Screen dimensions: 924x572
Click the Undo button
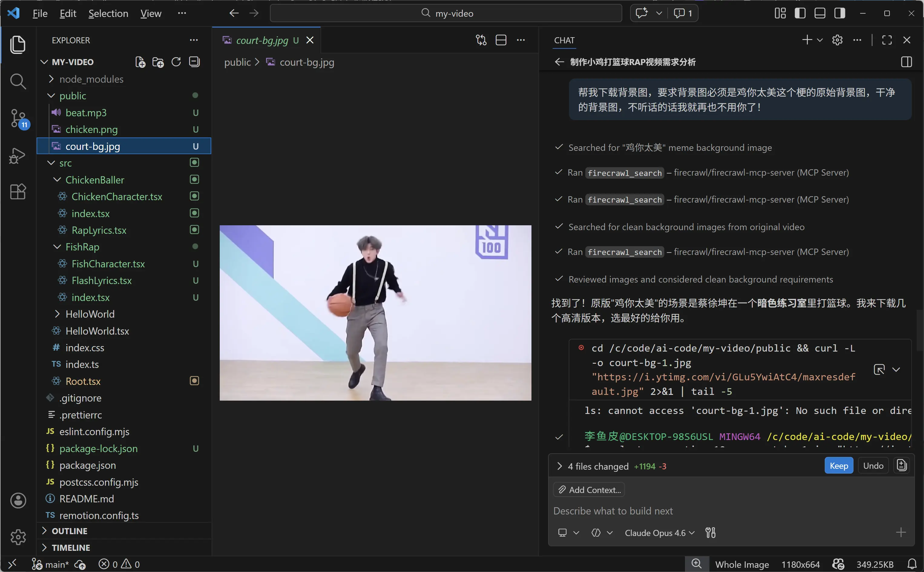coord(873,466)
